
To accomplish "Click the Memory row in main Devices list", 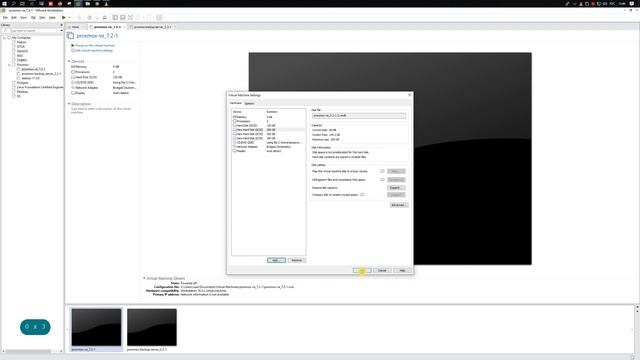I will [x=103, y=67].
